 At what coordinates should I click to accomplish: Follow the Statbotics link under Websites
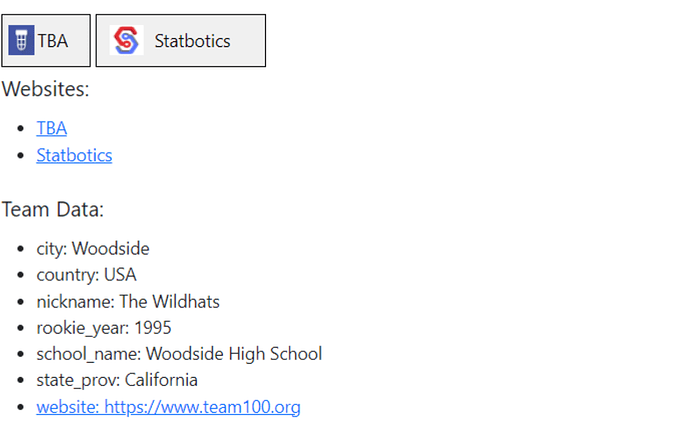tap(74, 155)
